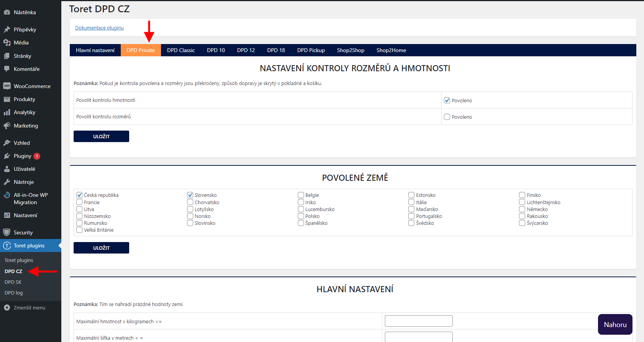Save weight and dimension check settings
644x342 pixels.
click(x=101, y=136)
